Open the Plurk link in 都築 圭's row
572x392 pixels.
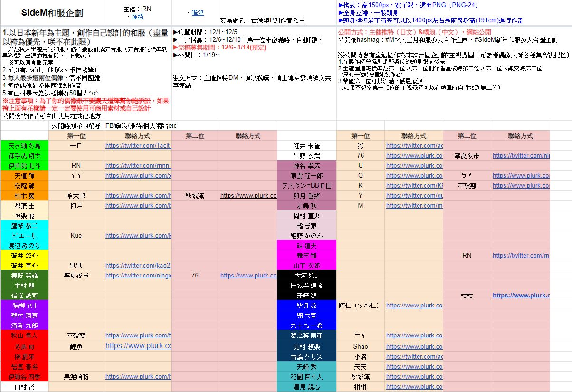tap(138, 205)
